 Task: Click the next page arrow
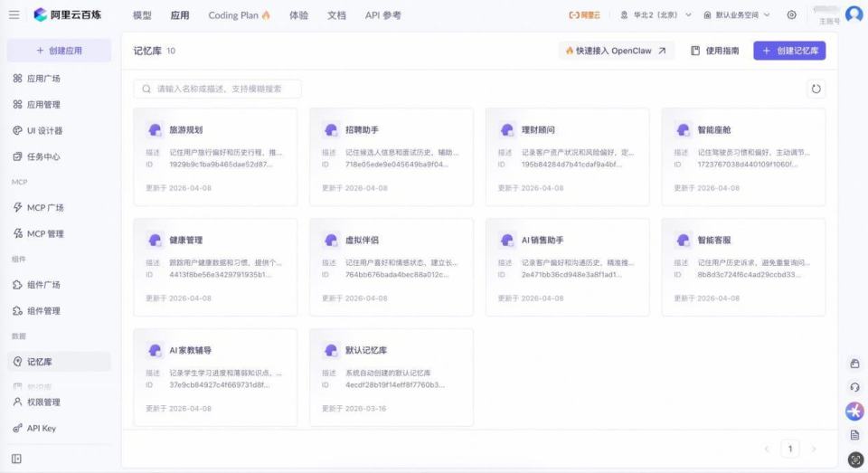[x=814, y=449]
